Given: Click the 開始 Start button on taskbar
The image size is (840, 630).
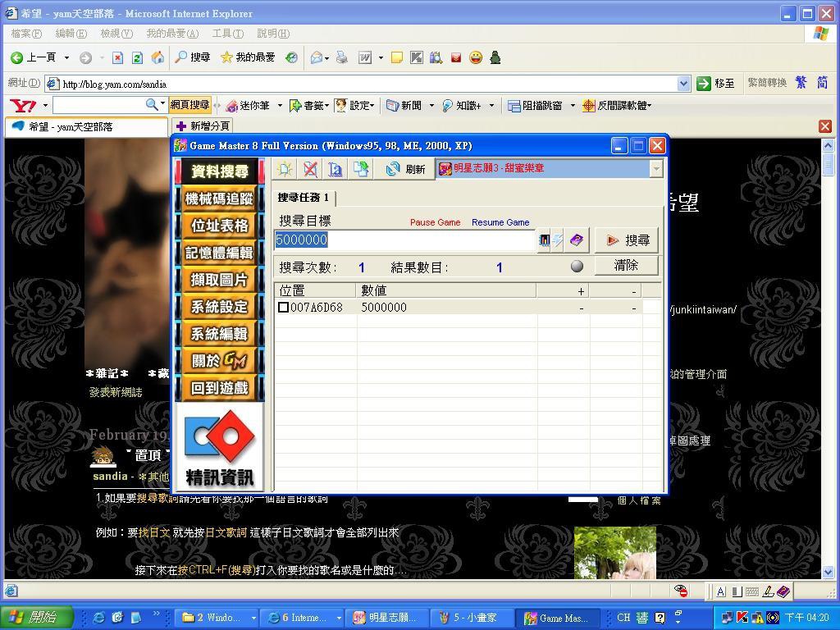Looking at the screenshot, I should pyautogui.click(x=36, y=618).
